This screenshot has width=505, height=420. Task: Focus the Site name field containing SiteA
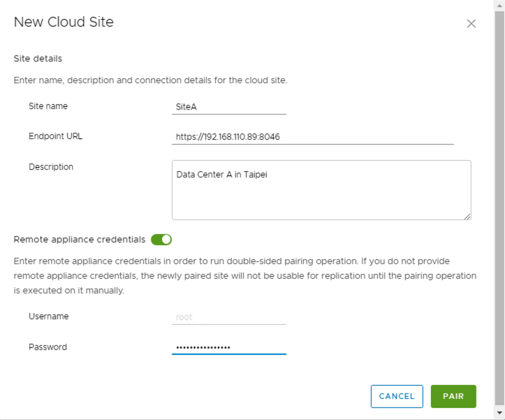point(228,107)
